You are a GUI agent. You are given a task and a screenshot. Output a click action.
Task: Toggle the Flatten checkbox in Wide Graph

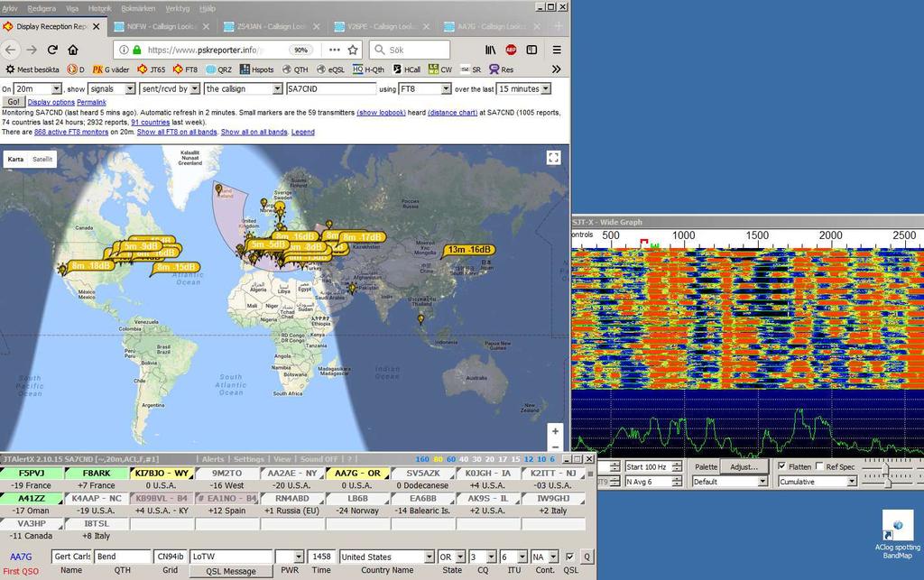[782, 465]
